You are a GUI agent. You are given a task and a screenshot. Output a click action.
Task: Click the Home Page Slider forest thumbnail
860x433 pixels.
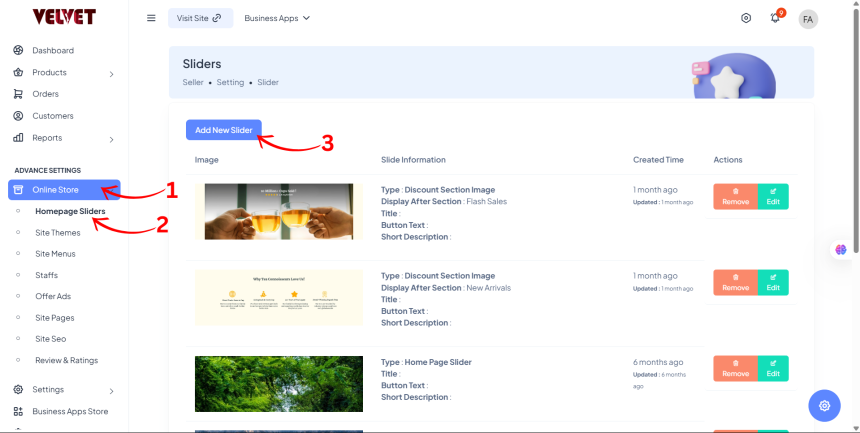(279, 383)
